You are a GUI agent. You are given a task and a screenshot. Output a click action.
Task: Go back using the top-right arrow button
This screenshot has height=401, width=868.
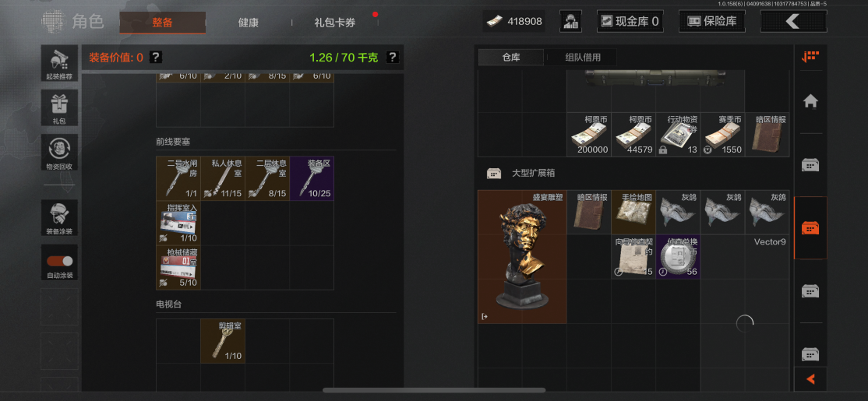(x=793, y=22)
